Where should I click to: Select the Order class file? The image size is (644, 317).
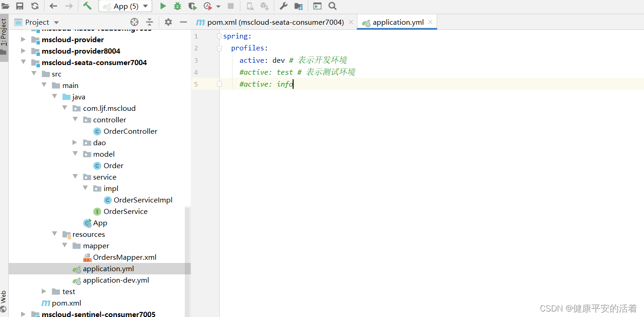[108, 165]
